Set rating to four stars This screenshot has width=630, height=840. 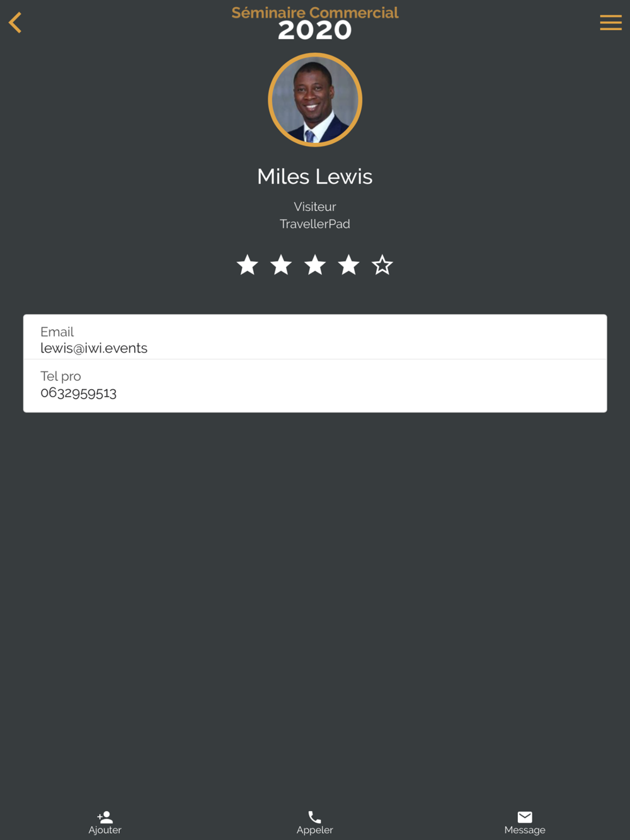pyautogui.click(x=348, y=265)
